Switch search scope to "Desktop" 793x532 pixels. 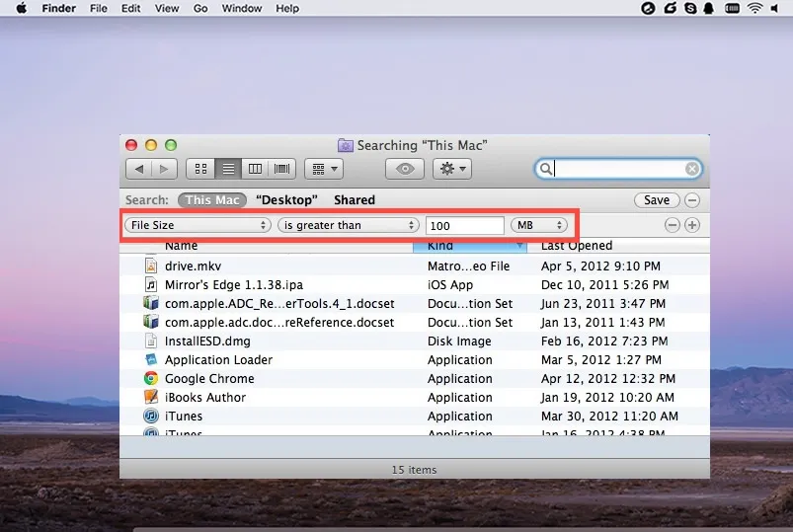point(286,199)
